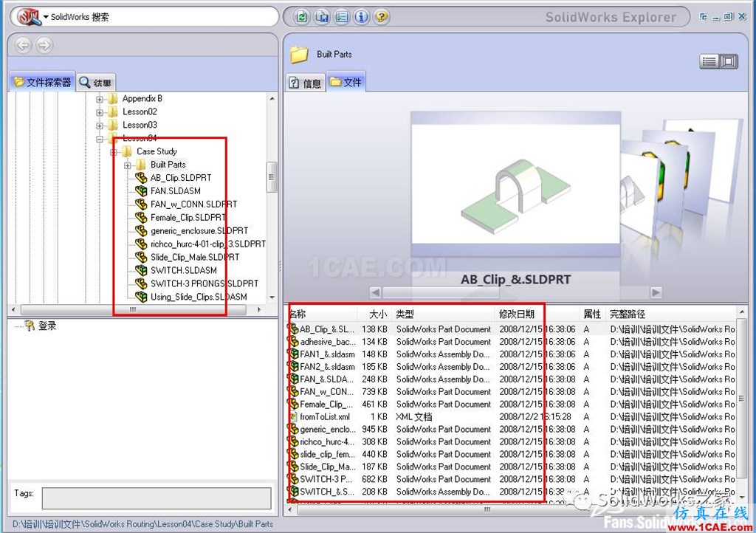Open the 文件 tab
756x533 pixels.
[346, 82]
